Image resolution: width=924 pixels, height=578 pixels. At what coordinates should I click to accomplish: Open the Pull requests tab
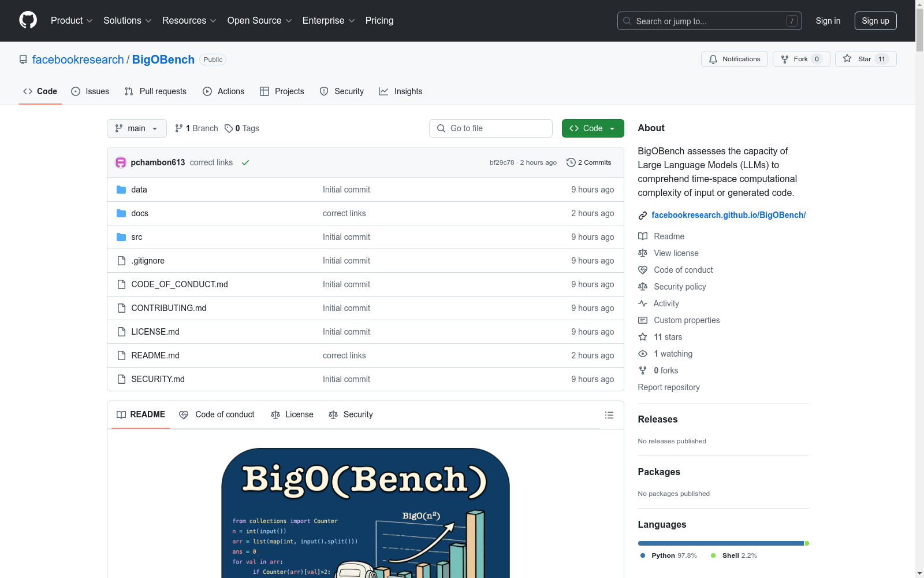click(x=155, y=91)
